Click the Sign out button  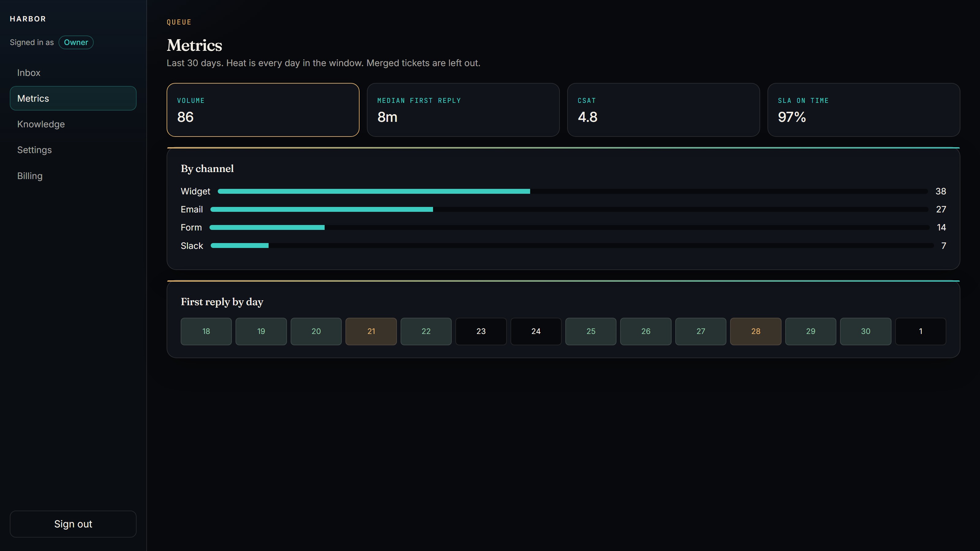coord(73,524)
